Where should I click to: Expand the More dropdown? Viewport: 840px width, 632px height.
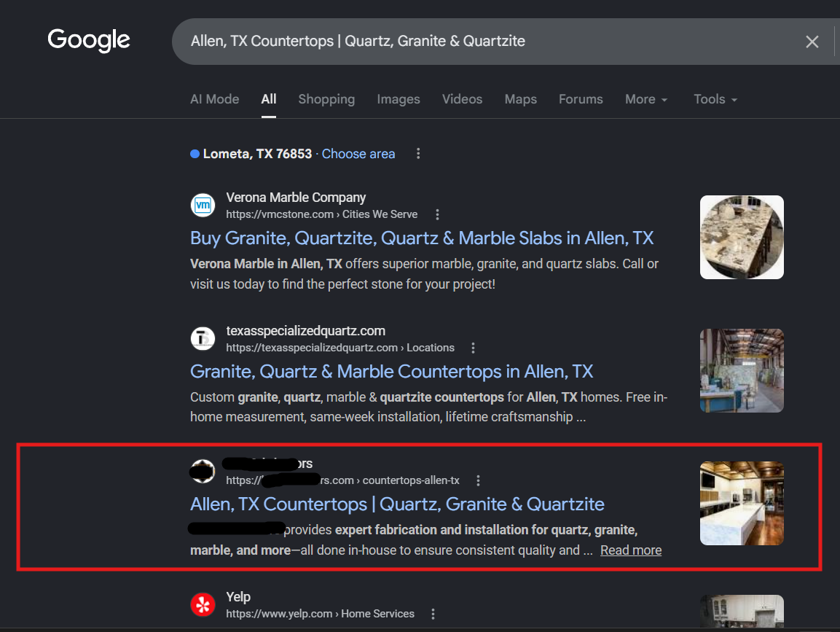tap(646, 99)
